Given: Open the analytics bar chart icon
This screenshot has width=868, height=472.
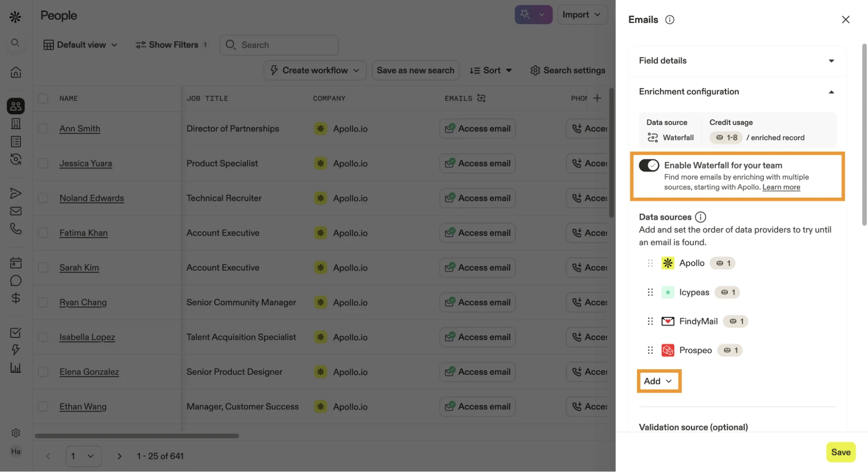Looking at the screenshot, I should pyautogui.click(x=15, y=367).
